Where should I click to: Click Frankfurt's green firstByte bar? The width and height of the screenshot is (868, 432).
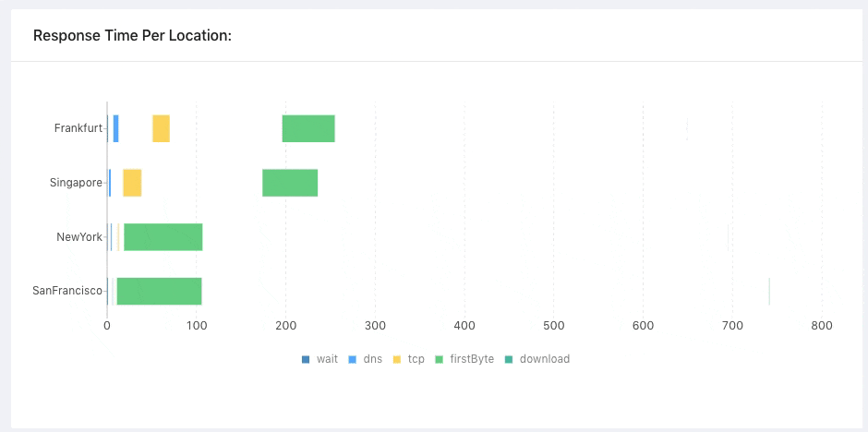[308, 129]
